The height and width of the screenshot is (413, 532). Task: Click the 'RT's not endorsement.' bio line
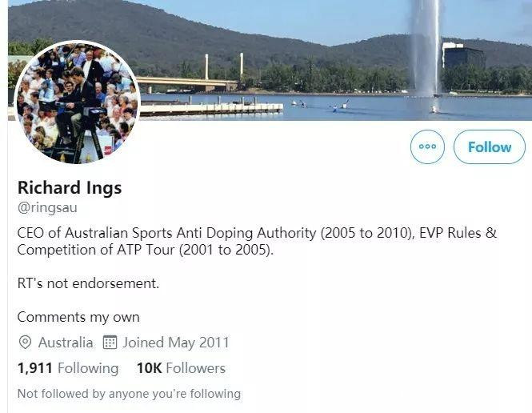[x=88, y=283]
